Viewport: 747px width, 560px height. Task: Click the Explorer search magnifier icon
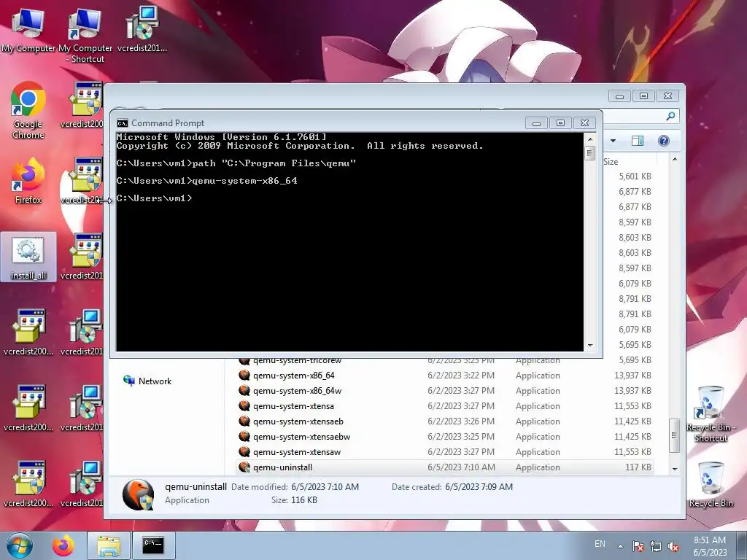[x=670, y=116]
